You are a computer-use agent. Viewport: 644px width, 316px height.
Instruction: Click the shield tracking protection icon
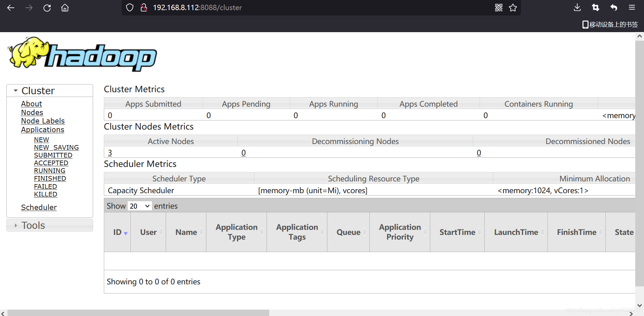130,7
